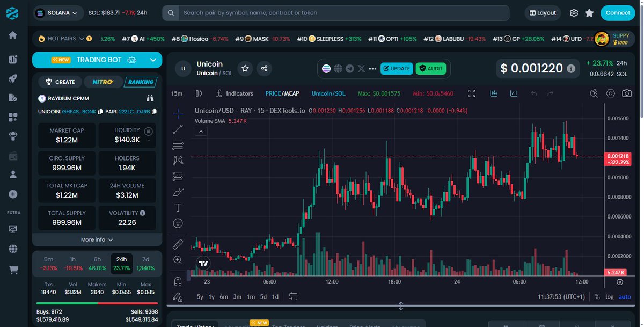This screenshot has height=327, width=644.
Task: Toggle the log scale mode
Action: coord(610,296)
